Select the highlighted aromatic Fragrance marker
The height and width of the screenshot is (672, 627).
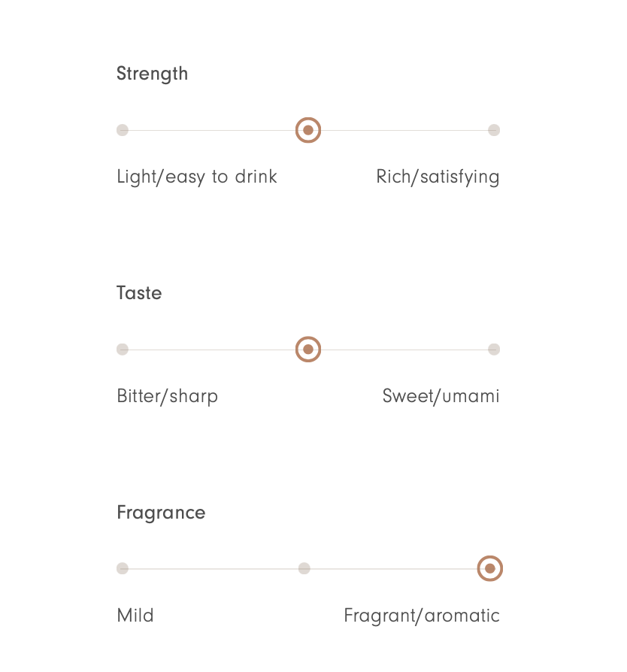click(x=490, y=568)
